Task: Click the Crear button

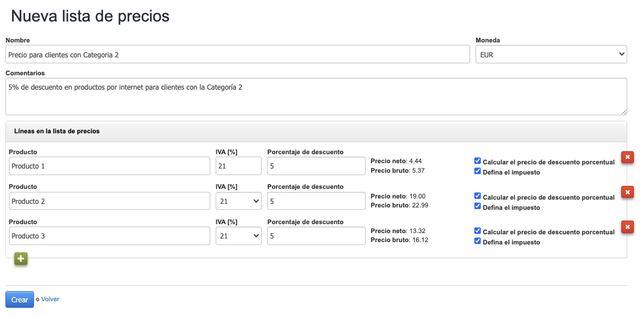Action: (20, 299)
